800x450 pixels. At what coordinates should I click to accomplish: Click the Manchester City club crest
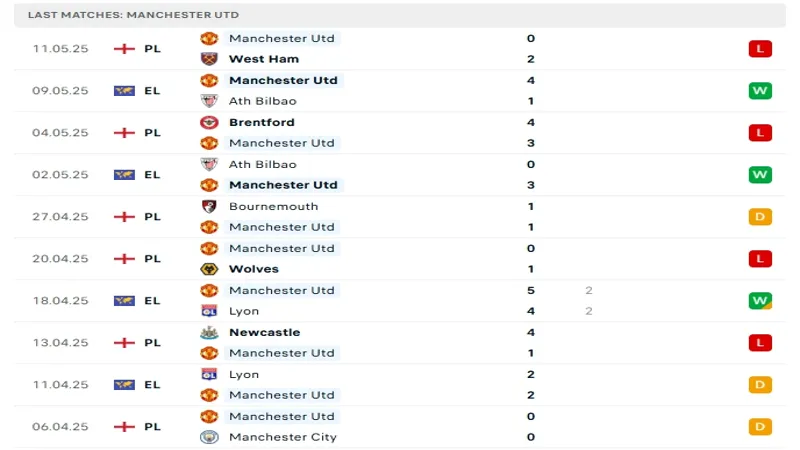pos(209,437)
